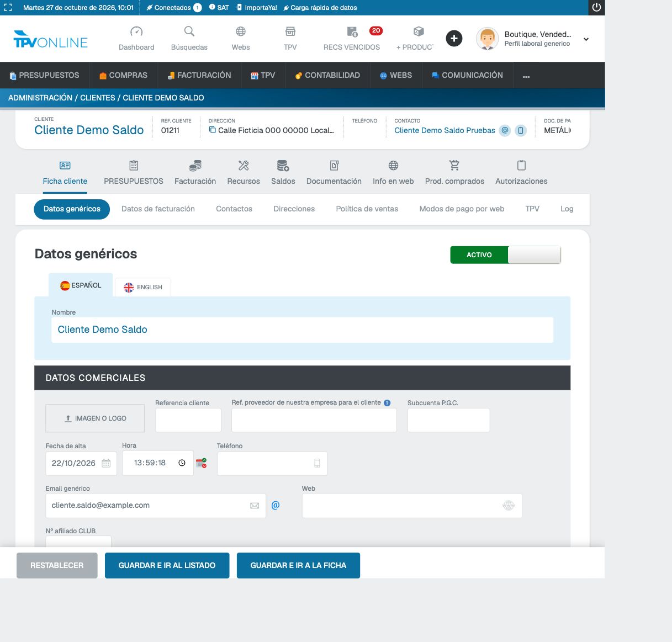Open Cliente Demo Saldo Pruebas contact link
The height and width of the screenshot is (642, 672).
click(445, 130)
